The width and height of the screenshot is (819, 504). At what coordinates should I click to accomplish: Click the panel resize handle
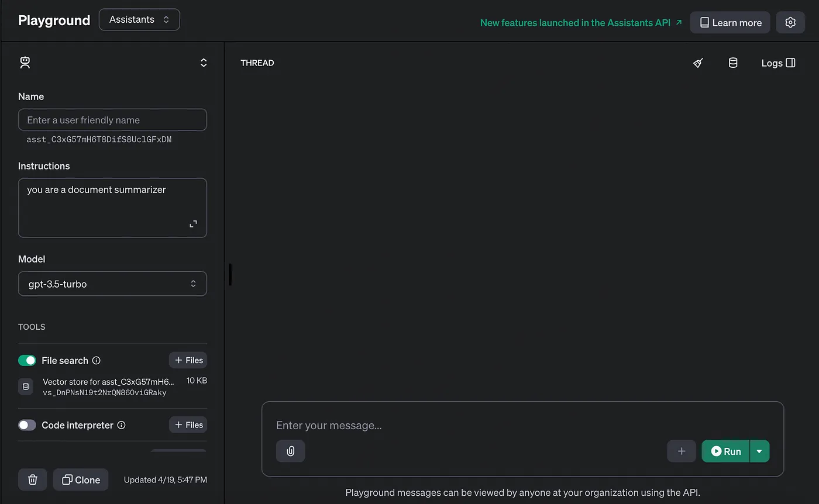(x=230, y=274)
